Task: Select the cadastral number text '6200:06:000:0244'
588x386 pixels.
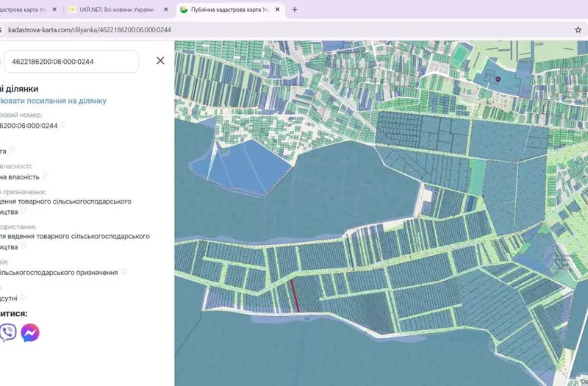Action: pyautogui.click(x=29, y=126)
